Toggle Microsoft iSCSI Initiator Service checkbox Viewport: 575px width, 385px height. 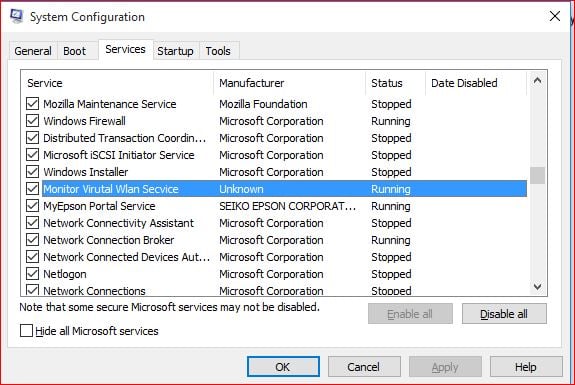(32, 155)
